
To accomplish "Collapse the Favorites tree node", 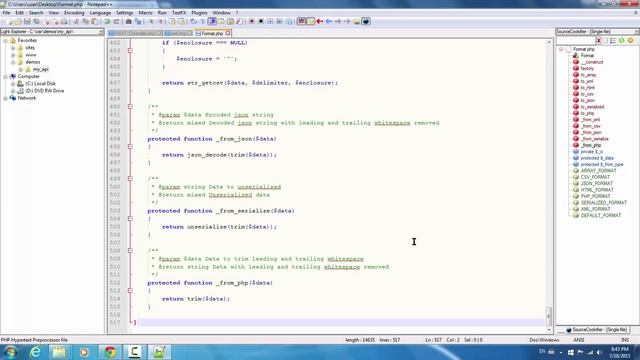I will (5, 40).
